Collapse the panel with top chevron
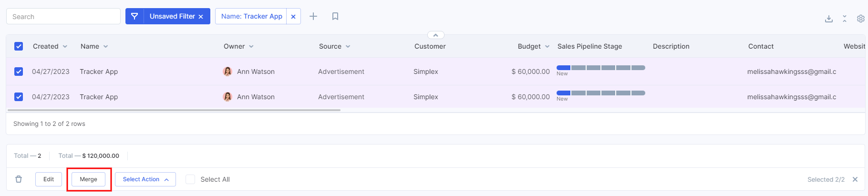The width and height of the screenshot is (868, 196). tap(436, 35)
